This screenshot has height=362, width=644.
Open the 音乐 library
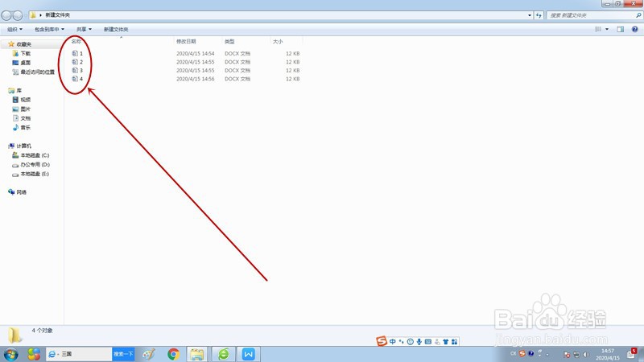[22, 127]
